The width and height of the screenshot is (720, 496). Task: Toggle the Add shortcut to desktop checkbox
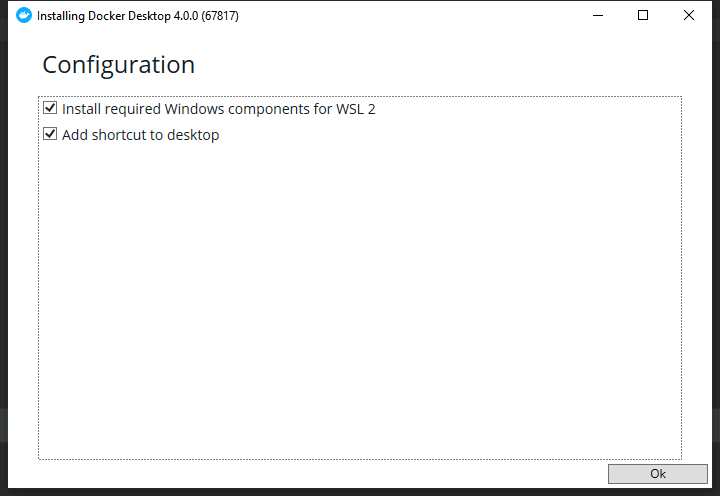[50, 134]
